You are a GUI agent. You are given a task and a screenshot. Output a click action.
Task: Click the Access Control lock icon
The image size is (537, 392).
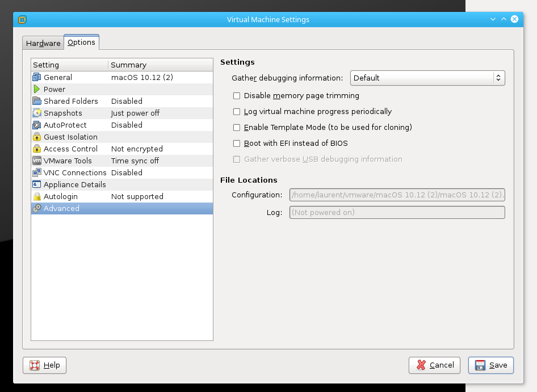(x=37, y=149)
